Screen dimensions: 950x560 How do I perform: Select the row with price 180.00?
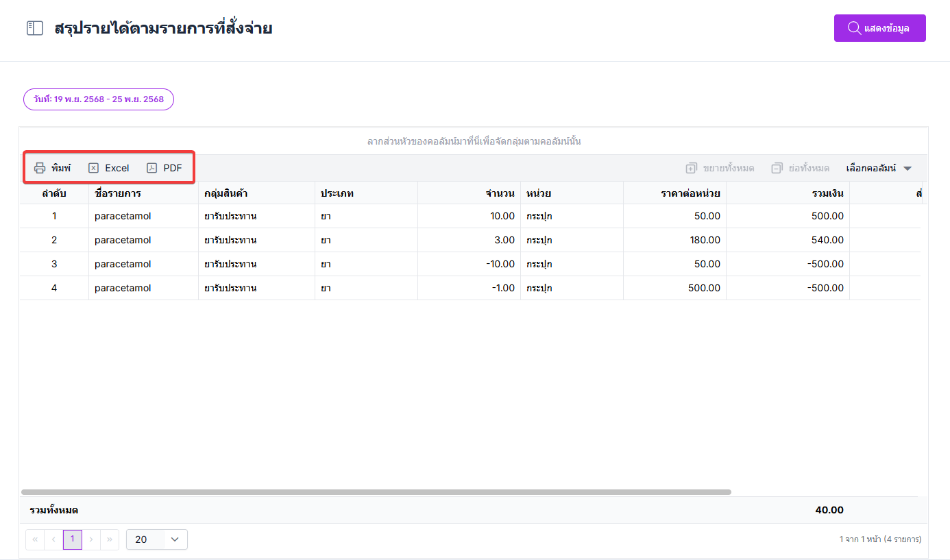coord(470,240)
